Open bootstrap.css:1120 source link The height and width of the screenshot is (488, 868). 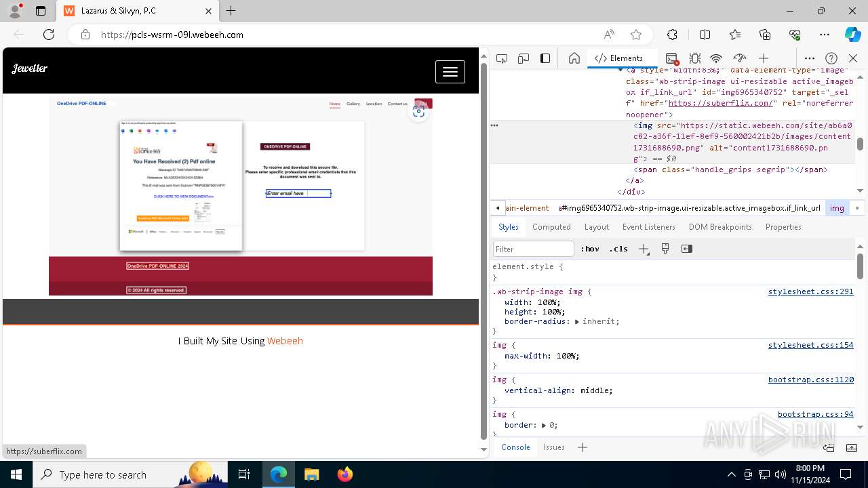pos(810,380)
